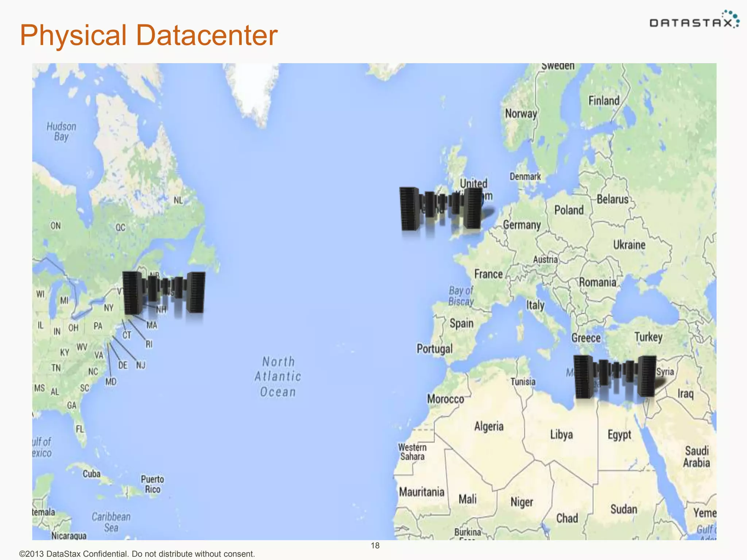Click the 'FL' state label
Image resolution: width=747 pixels, height=560 pixels.
pyautogui.click(x=80, y=429)
